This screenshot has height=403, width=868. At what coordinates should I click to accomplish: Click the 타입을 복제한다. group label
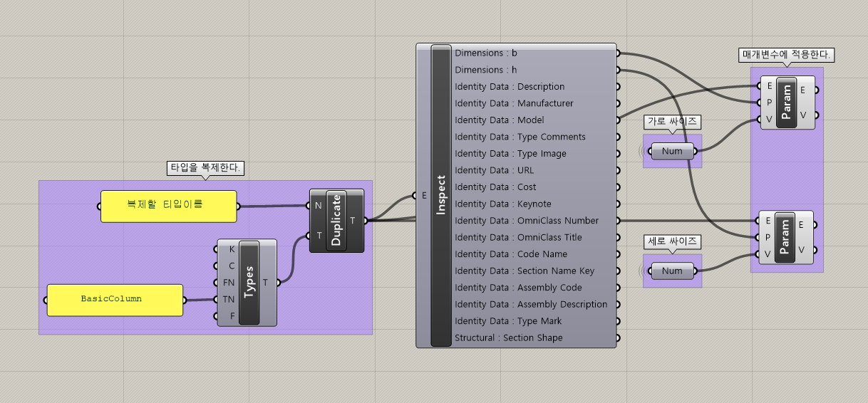(x=206, y=168)
